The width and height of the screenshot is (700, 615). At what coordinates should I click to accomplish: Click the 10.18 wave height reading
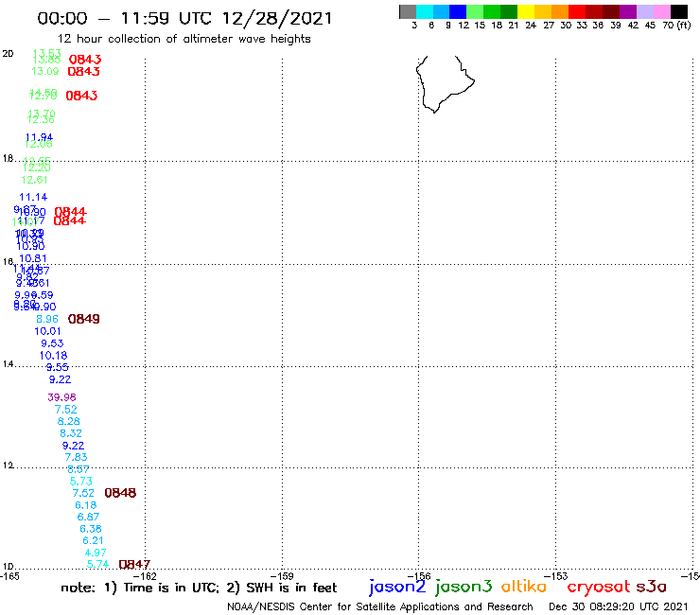tap(54, 356)
